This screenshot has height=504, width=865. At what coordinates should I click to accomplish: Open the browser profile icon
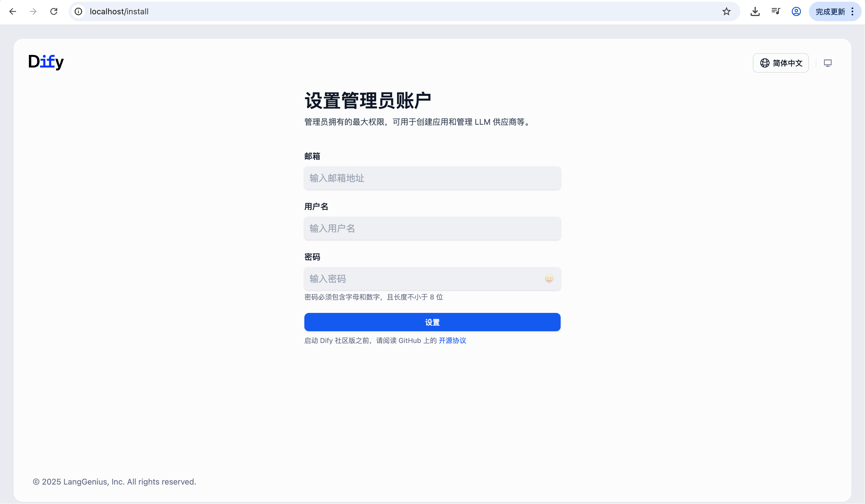click(x=796, y=11)
